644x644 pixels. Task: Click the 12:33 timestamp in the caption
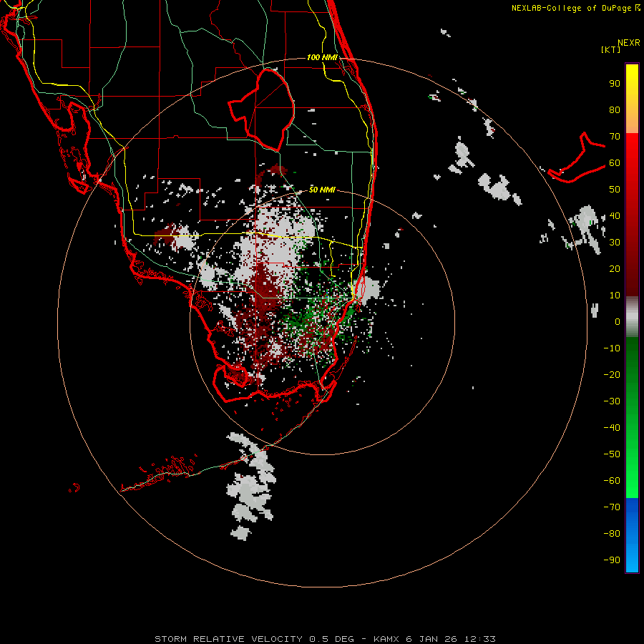click(x=479, y=639)
